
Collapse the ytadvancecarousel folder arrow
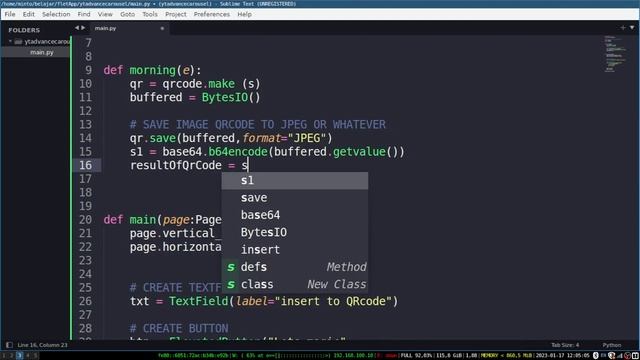pyautogui.click(x=10, y=41)
